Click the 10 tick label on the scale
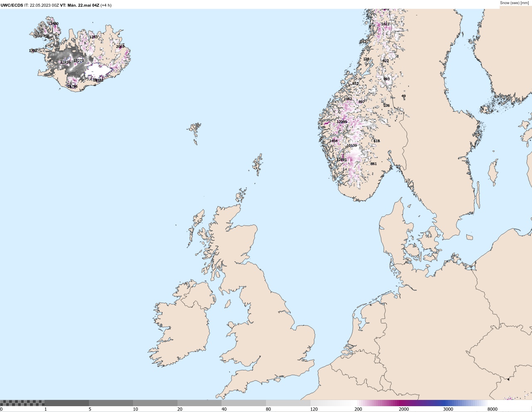 tap(135, 409)
